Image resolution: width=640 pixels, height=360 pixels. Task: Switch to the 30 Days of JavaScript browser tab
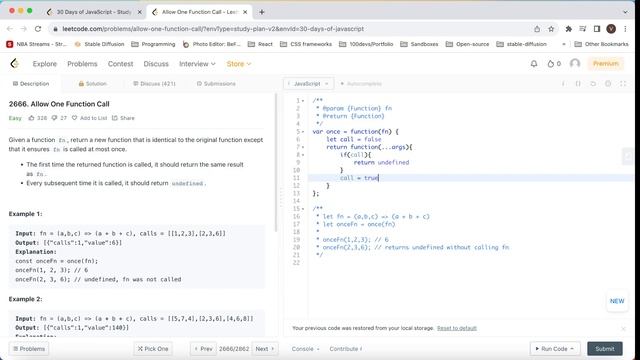click(93, 12)
